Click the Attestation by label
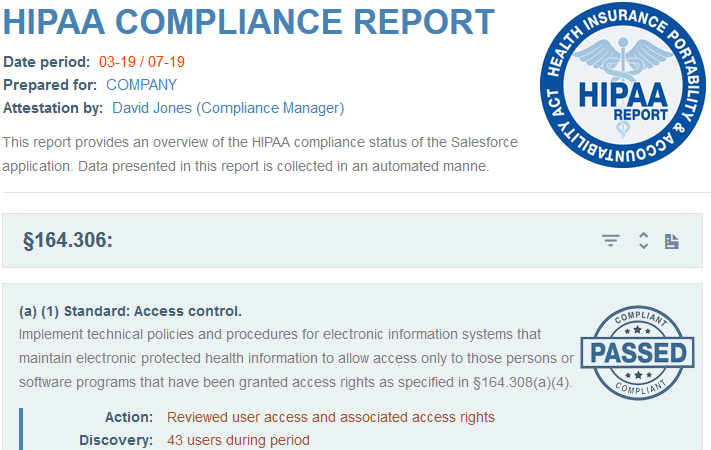This screenshot has height=450, width=711. point(53,108)
